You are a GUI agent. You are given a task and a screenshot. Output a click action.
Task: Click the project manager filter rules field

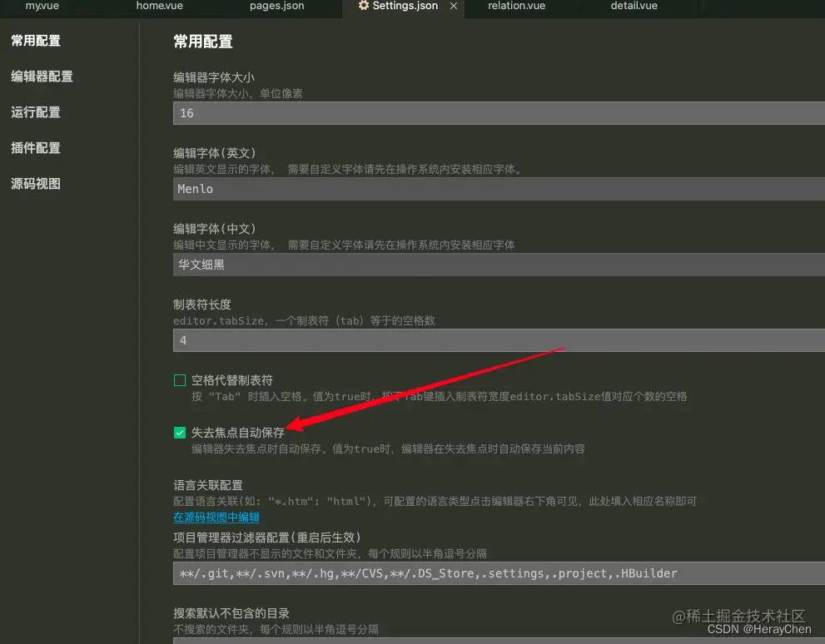pyautogui.click(x=416, y=572)
